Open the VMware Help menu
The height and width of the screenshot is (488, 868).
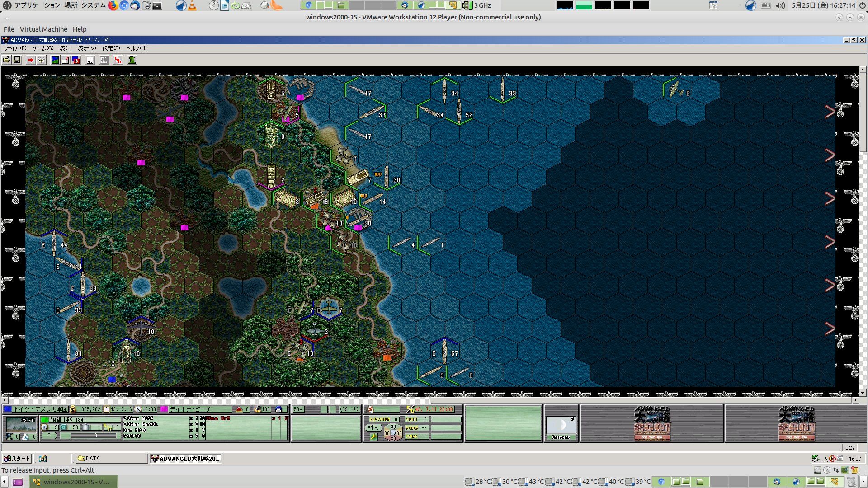[80, 29]
